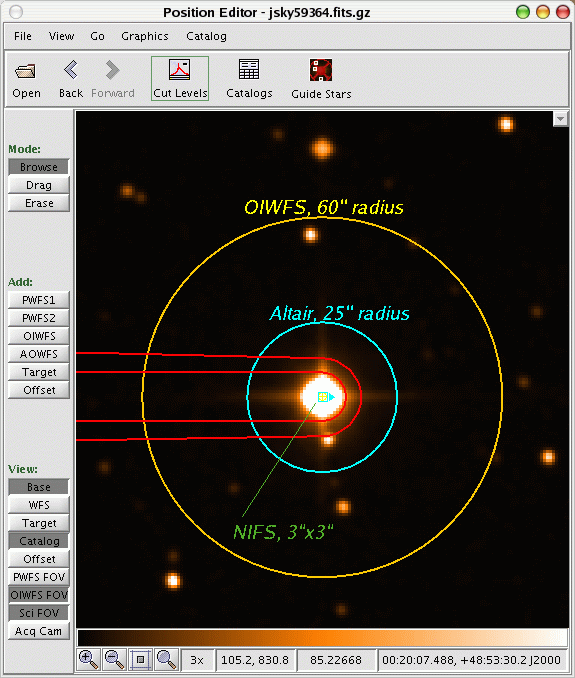Viewport: 575px width, 678px height.
Task: Select the base position marker on the star
Action: point(323,397)
